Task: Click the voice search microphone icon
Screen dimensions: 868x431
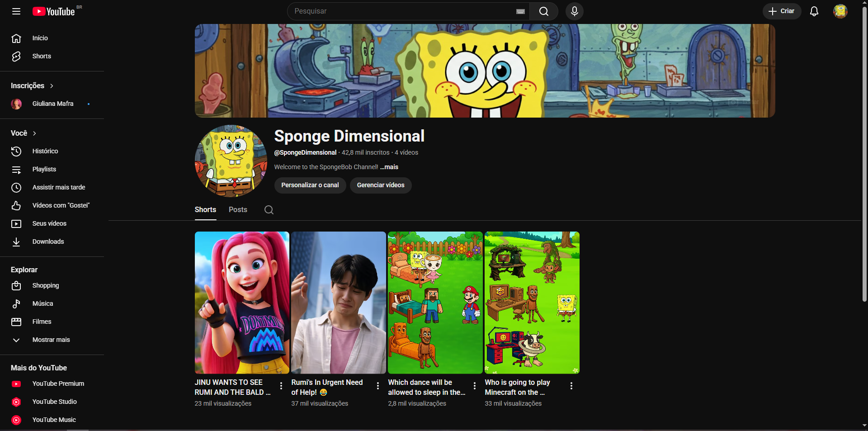Action: [x=574, y=11]
